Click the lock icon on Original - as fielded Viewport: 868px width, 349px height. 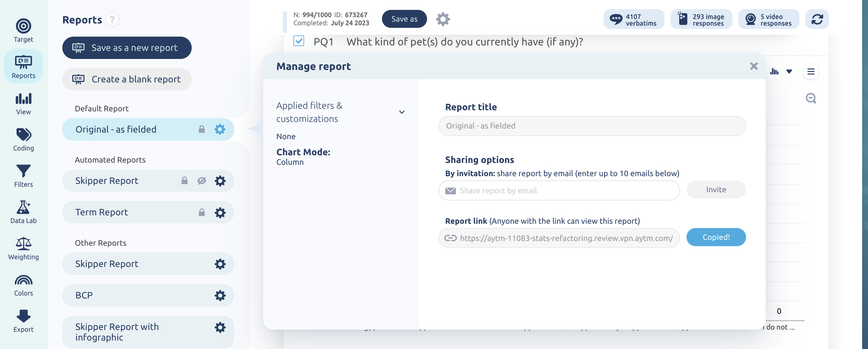(x=202, y=129)
